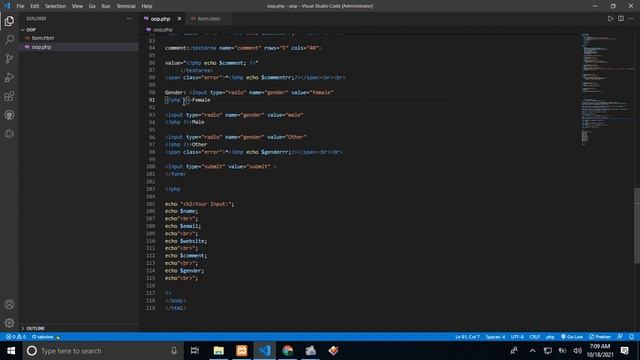This screenshot has width=640, height=360.
Task: Open the notifications bell in status bar
Action: click(x=631, y=337)
